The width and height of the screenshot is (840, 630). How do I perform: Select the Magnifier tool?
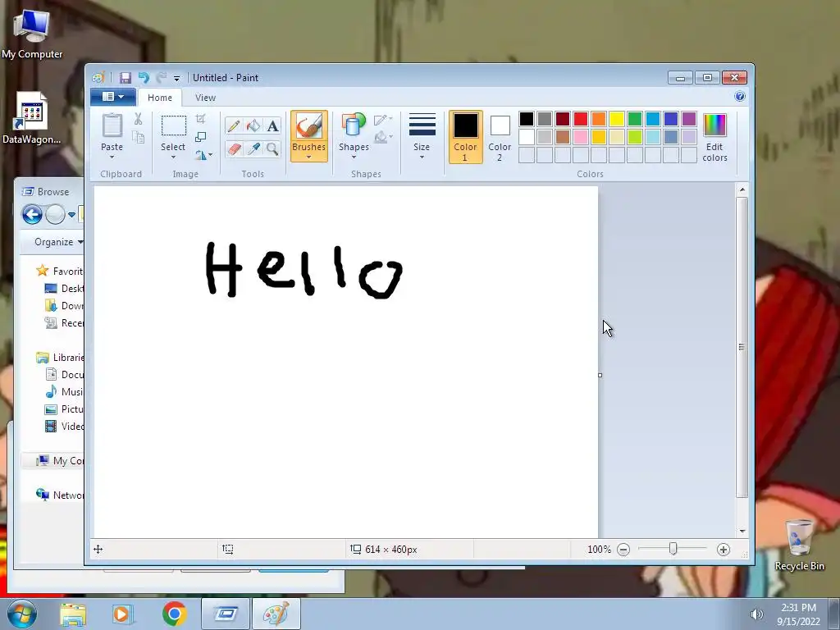point(272,148)
